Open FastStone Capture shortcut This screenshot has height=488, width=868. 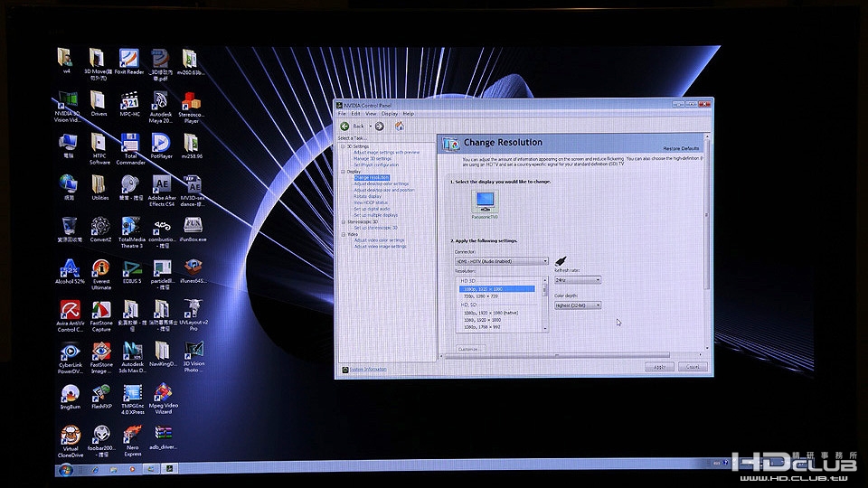click(x=100, y=316)
